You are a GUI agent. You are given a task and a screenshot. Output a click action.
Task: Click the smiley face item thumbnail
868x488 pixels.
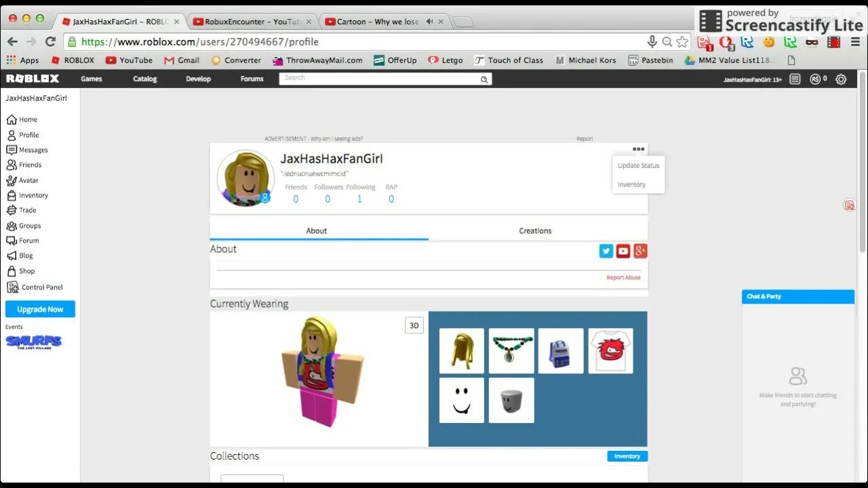tap(462, 401)
